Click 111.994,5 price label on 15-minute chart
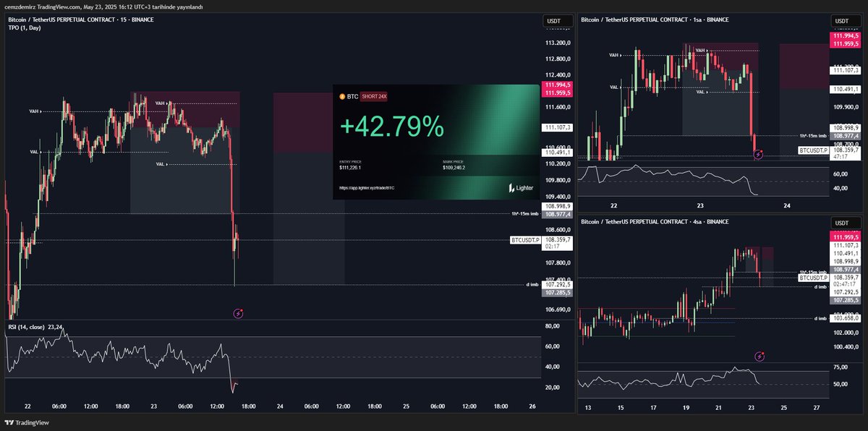Image resolution: width=868 pixels, height=431 pixels. coord(557,85)
